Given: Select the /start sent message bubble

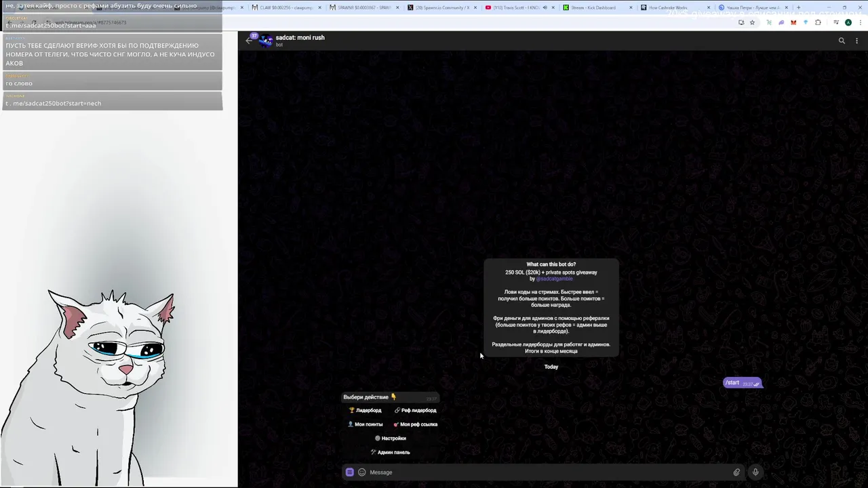Looking at the screenshot, I should click(x=743, y=383).
